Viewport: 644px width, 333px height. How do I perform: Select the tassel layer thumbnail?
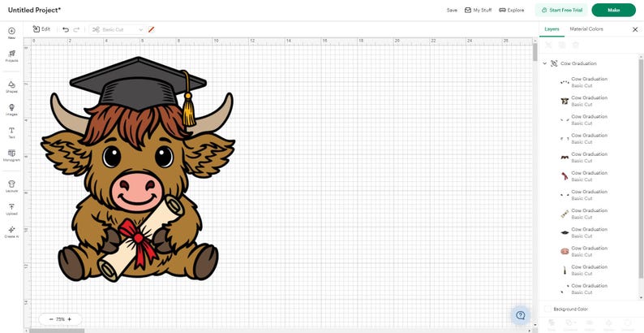565,270
